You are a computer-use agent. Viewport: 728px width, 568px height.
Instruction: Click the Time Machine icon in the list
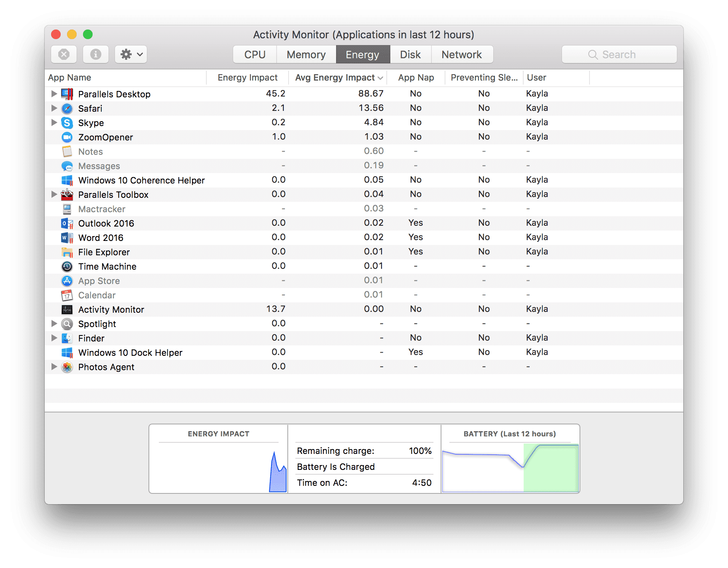pos(67,266)
